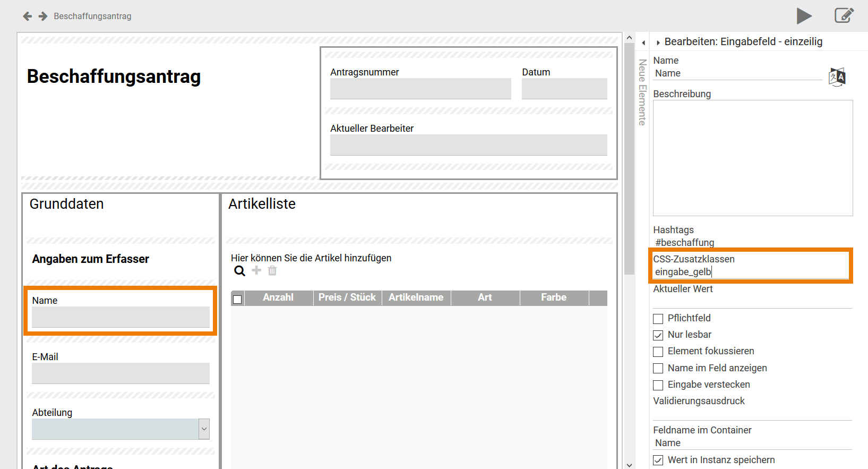Open the Neue Elemente side tab

coord(642,92)
